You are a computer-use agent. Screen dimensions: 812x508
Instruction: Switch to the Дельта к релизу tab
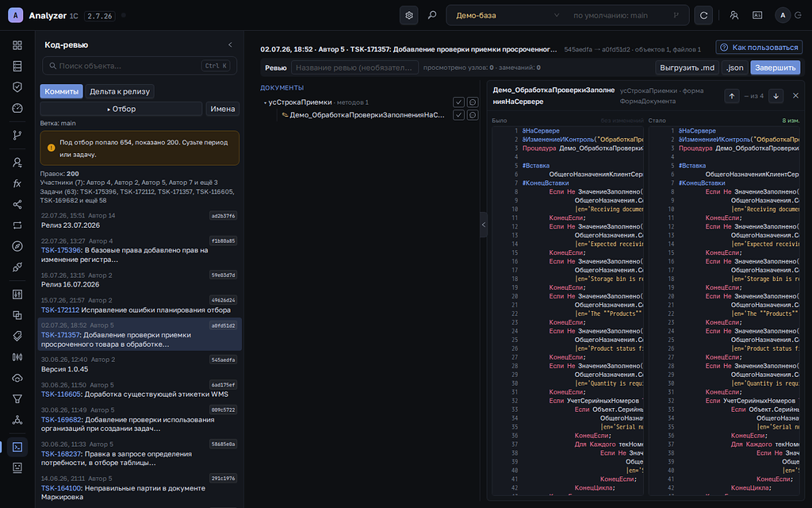point(120,91)
